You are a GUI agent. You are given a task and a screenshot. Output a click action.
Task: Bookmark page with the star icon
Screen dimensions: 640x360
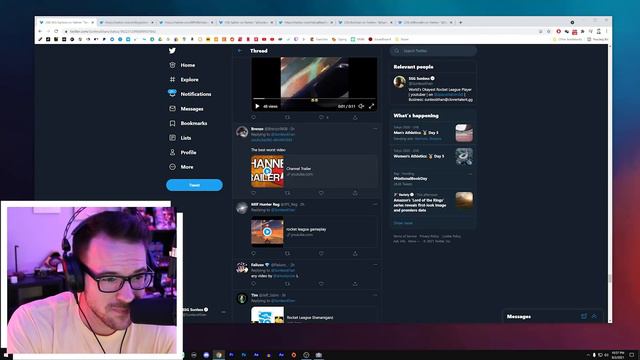(x=549, y=31)
